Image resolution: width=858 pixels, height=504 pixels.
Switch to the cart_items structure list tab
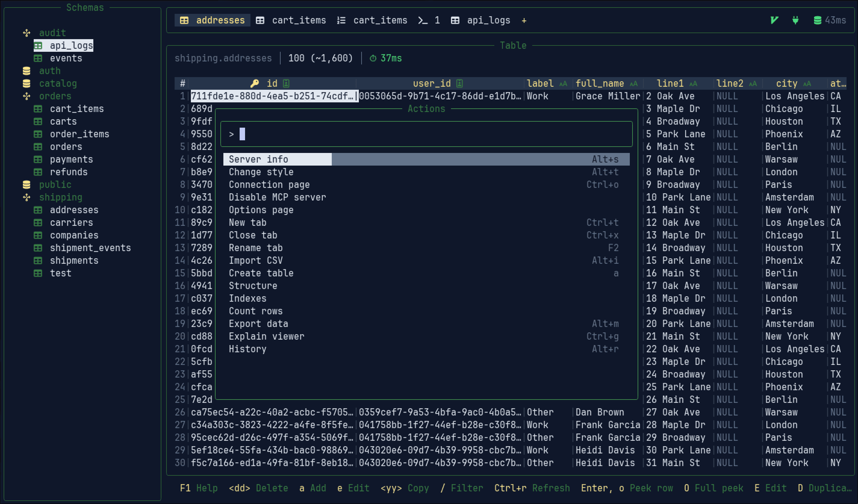tap(372, 20)
